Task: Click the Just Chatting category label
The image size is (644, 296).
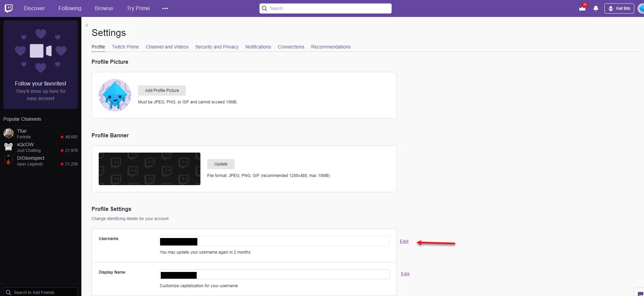Action: (29, 151)
